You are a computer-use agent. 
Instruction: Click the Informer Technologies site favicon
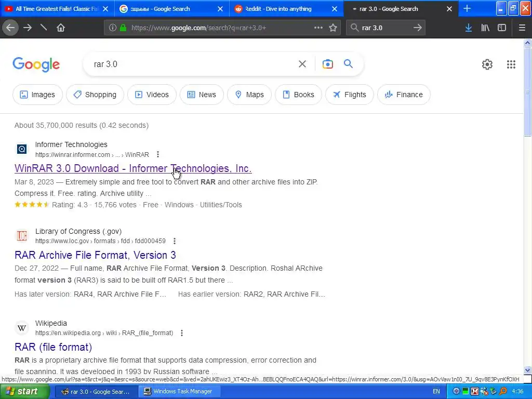click(22, 149)
